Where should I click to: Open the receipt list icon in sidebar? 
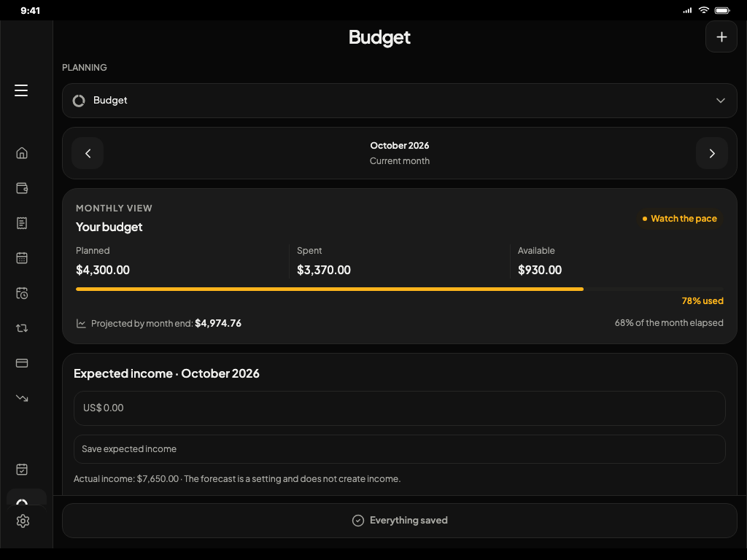click(x=22, y=223)
